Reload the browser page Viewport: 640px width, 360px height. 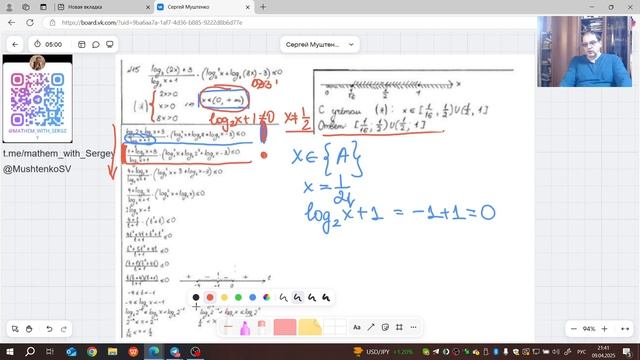click(30, 23)
